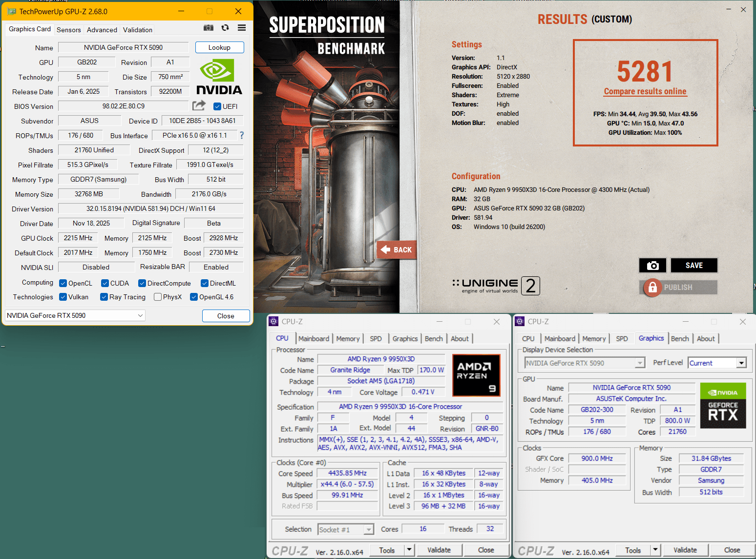Open Memory tab in left CPU-Z
756x559 pixels.
pyautogui.click(x=348, y=338)
